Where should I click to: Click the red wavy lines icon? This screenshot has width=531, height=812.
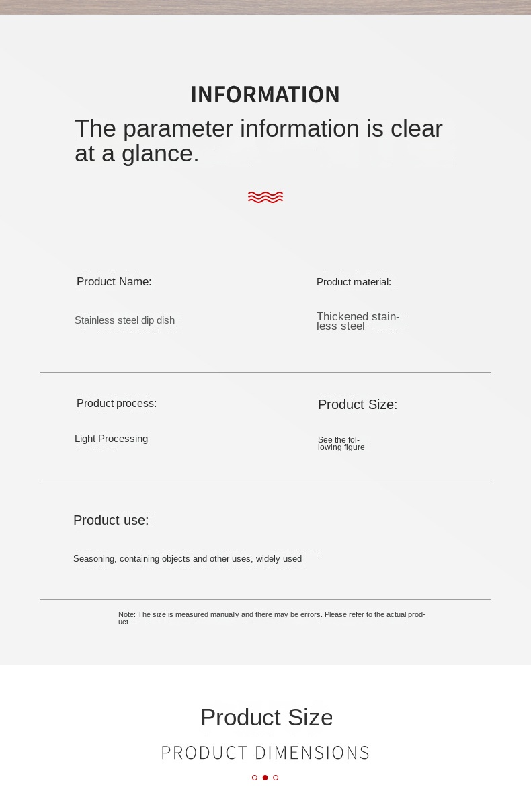(x=265, y=197)
